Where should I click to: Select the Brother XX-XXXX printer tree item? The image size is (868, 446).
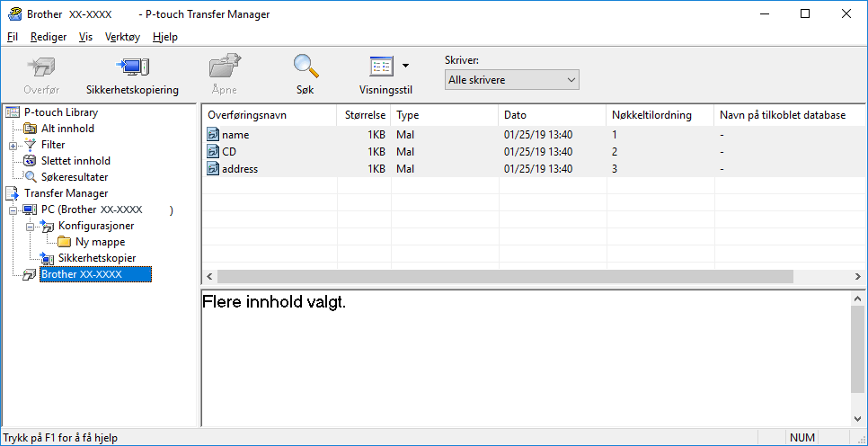[96, 274]
